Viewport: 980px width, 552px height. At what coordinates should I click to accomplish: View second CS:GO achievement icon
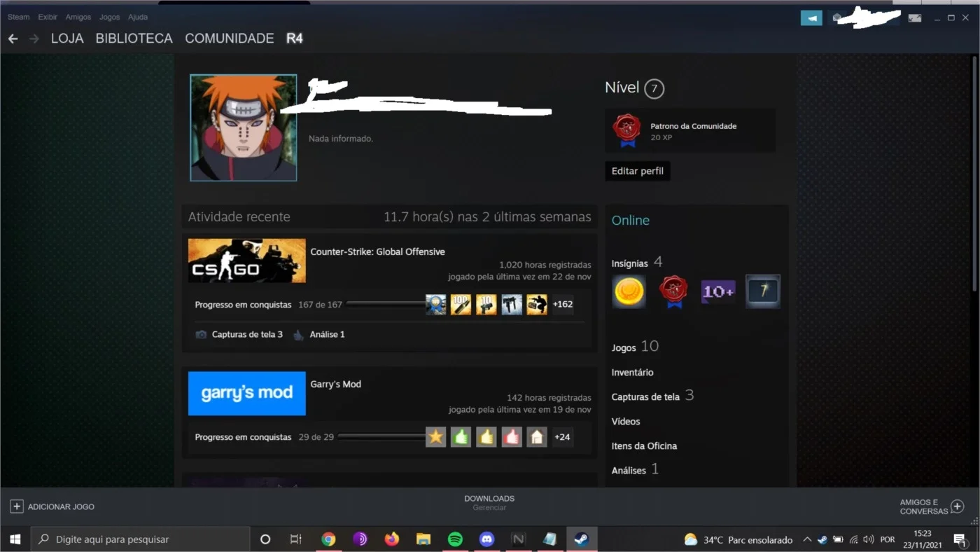pyautogui.click(x=461, y=304)
